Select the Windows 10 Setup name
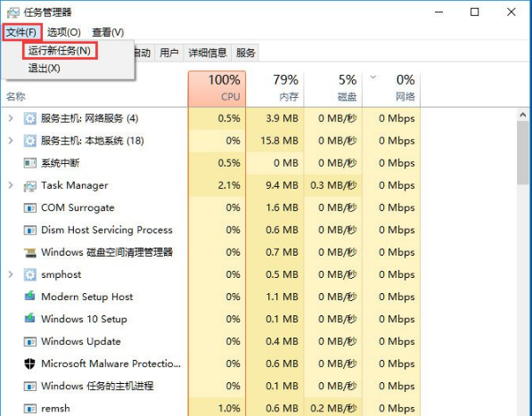 [84, 319]
